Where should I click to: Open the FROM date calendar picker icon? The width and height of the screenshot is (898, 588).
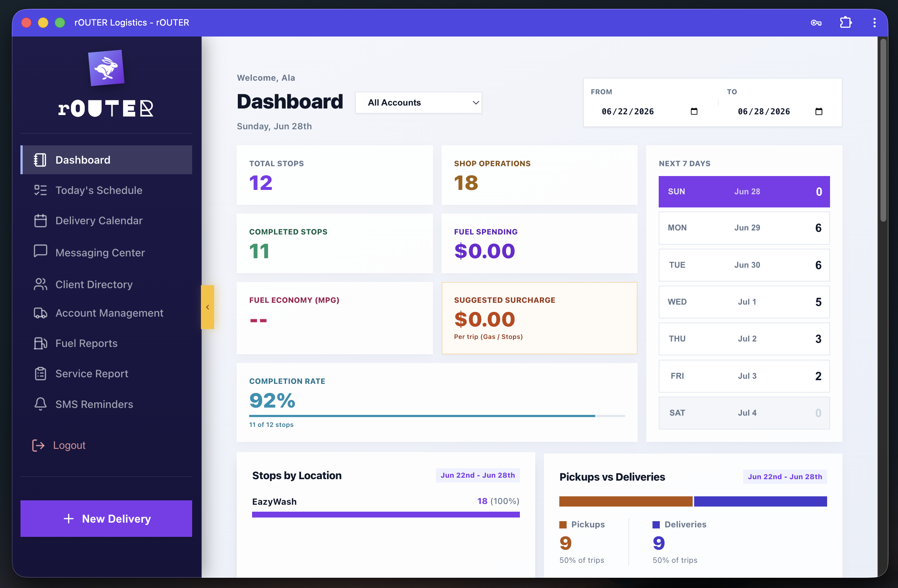(694, 111)
